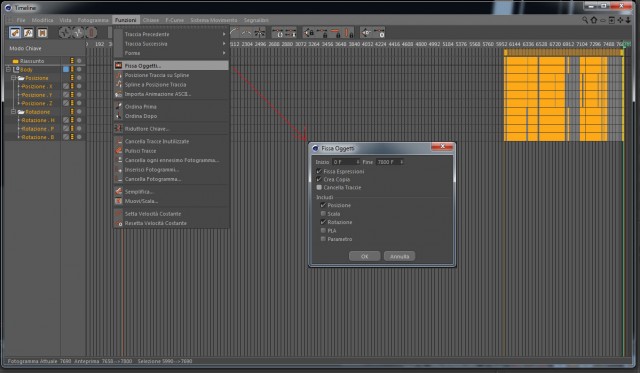The height and width of the screenshot is (373, 640).
Task: Check the Parametro include checkbox
Action: click(x=323, y=239)
